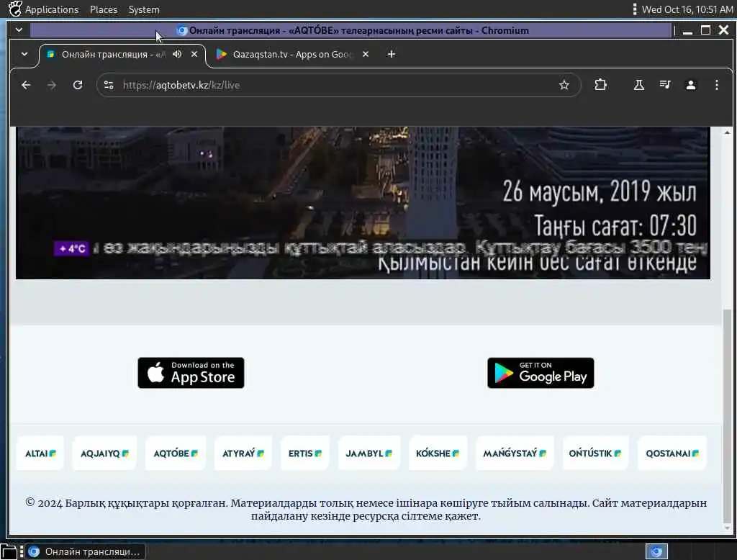Screen dimensions: 737x560
Task: Bookmark this page with the star icon
Action: (x=564, y=85)
